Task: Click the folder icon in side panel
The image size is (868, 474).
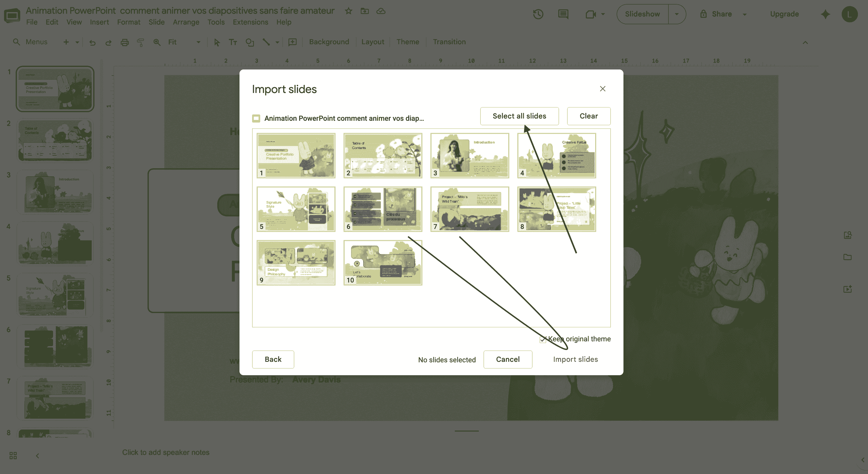Action: click(848, 257)
